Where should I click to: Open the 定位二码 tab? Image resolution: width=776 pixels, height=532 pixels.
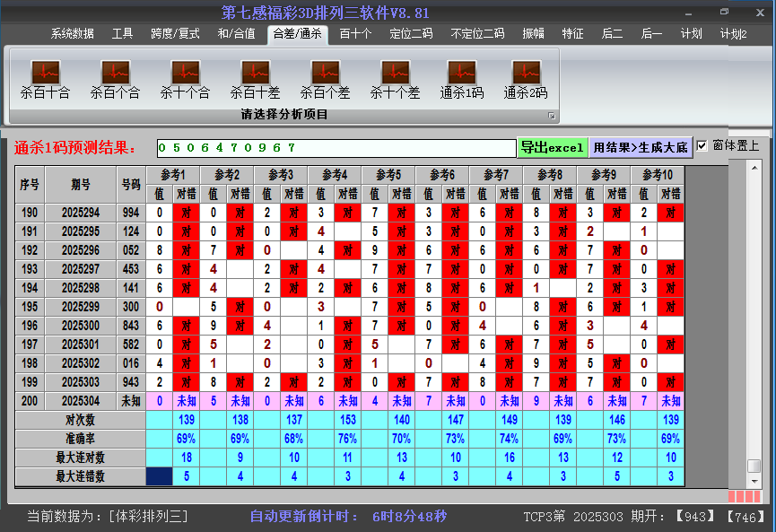click(x=411, y=34)
